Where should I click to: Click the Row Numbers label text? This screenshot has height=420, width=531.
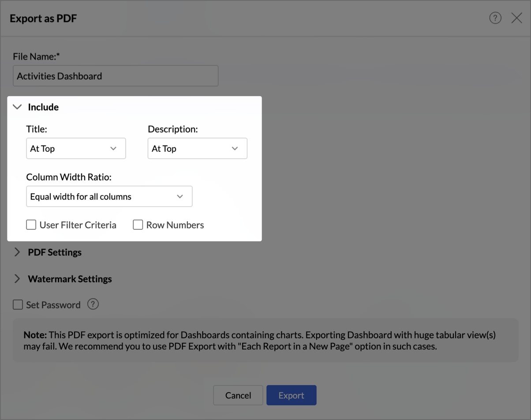pos(175,225)
